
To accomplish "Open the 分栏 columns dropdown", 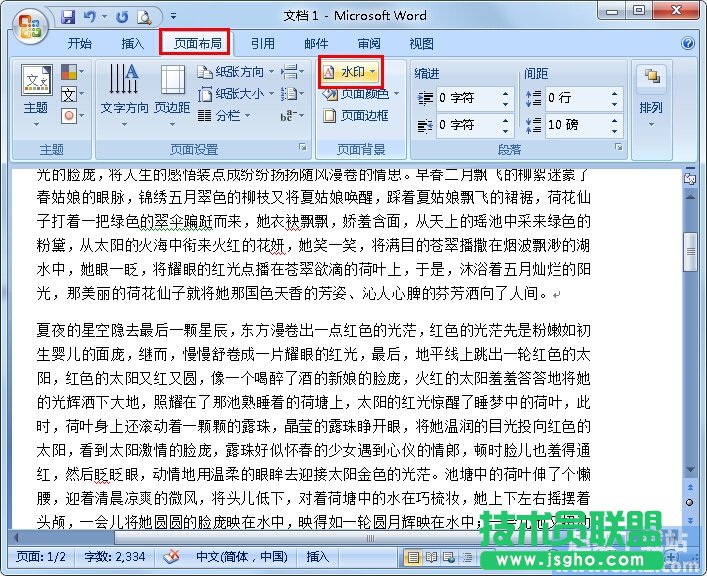I will click(224, 116).
